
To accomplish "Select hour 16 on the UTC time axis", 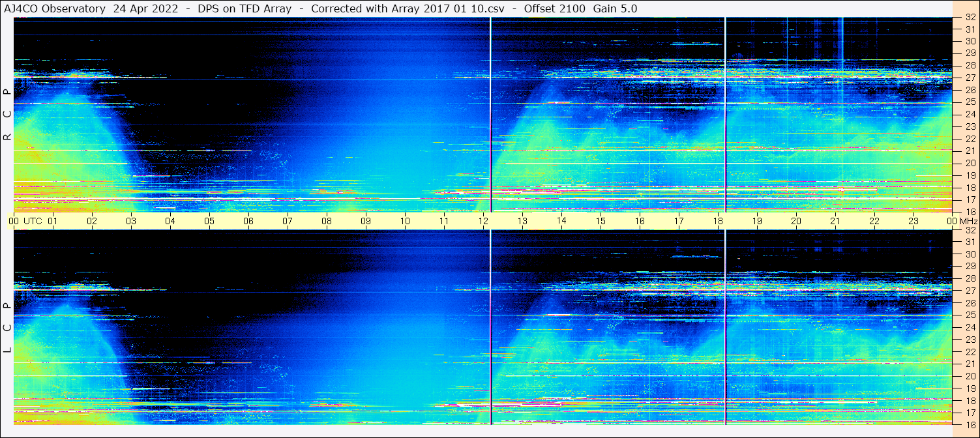I will (x=640, y=221).
